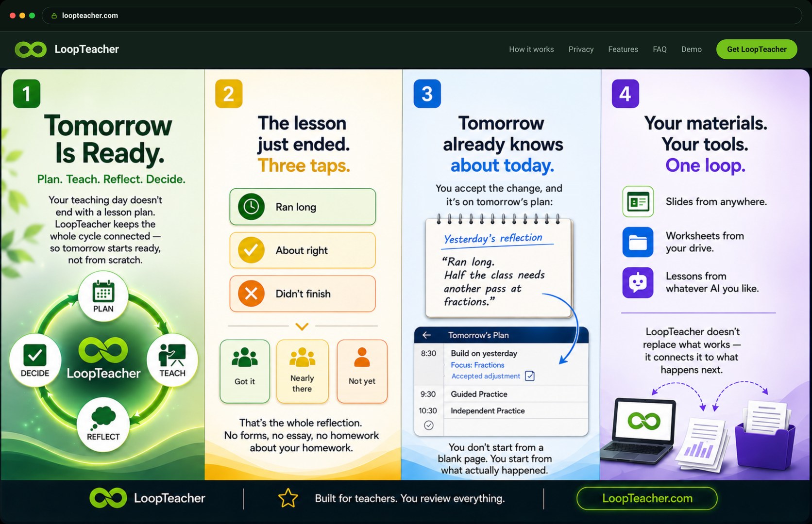Click the Build on yesterday entry
The width and height of the screenshot is (812, 524).
click(484, 353)
